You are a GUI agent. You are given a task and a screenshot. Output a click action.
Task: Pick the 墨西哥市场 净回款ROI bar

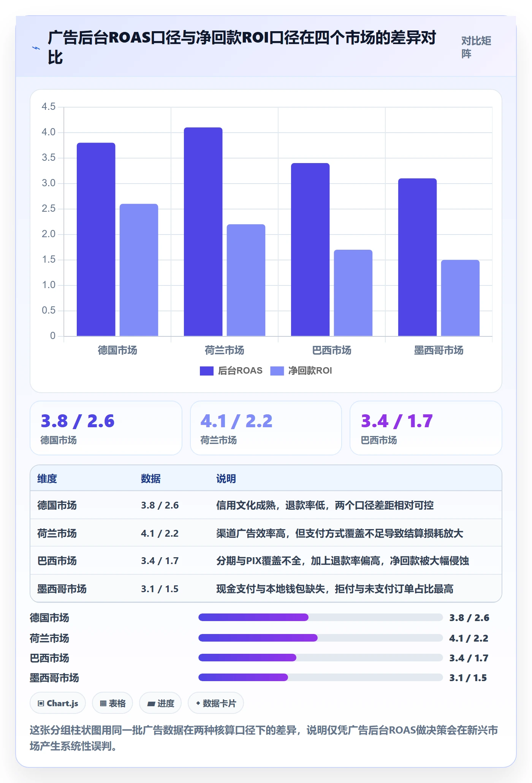pyautogui.click(x=461, y=298)
